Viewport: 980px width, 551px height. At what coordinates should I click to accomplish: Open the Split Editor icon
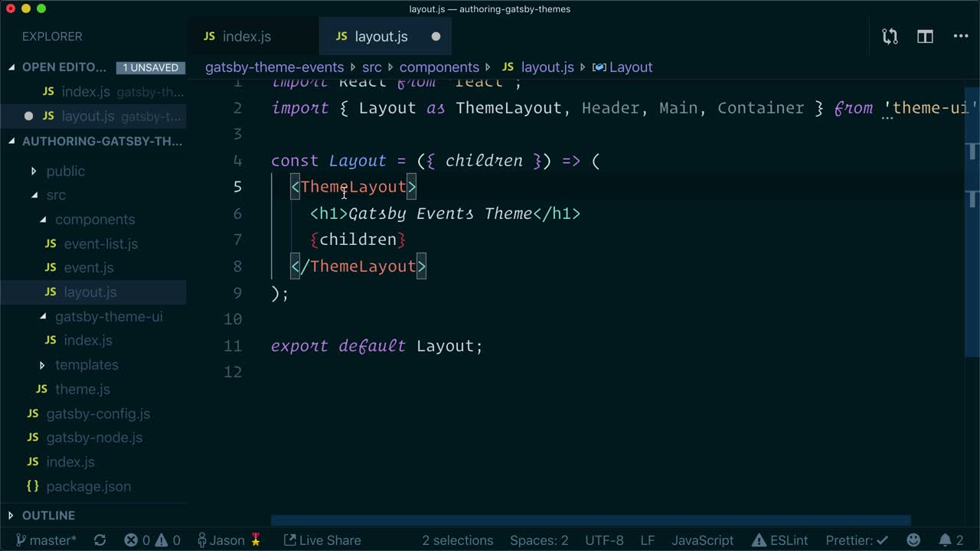pyautogui.click(x=925, y=36)
